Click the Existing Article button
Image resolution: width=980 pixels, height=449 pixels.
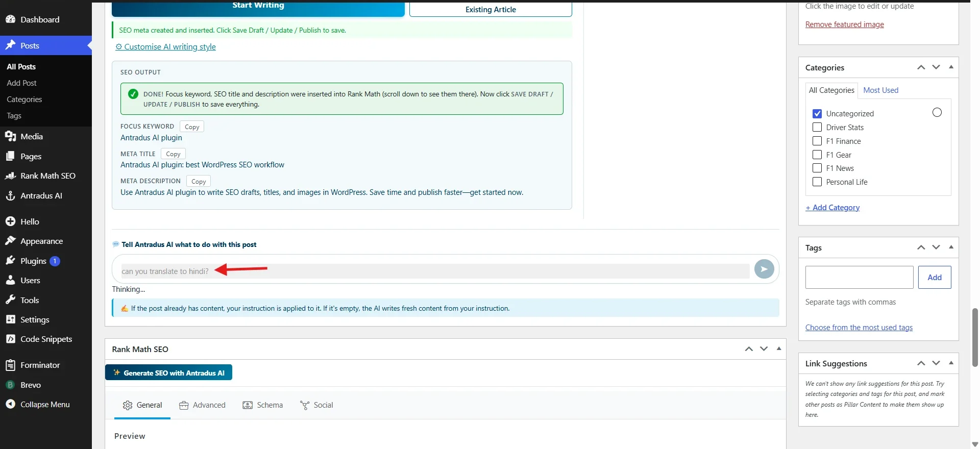pos(491,9)
